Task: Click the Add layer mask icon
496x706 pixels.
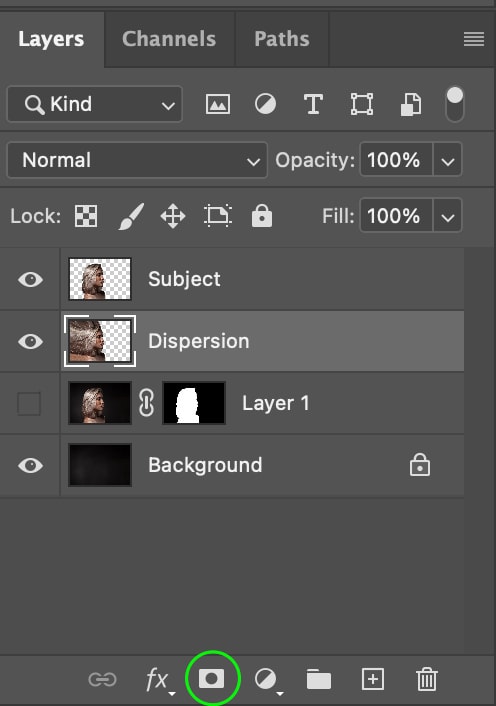Action: coord(211,678)
